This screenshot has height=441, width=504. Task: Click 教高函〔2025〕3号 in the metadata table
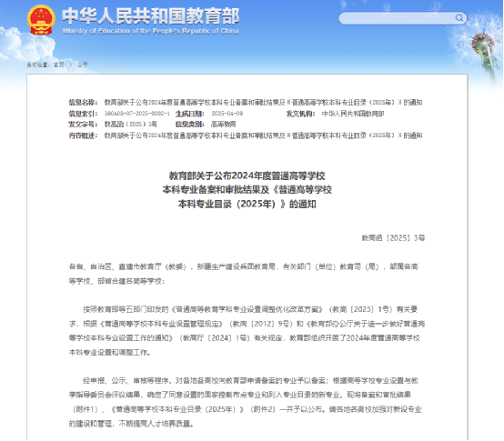tap(130, 125)
